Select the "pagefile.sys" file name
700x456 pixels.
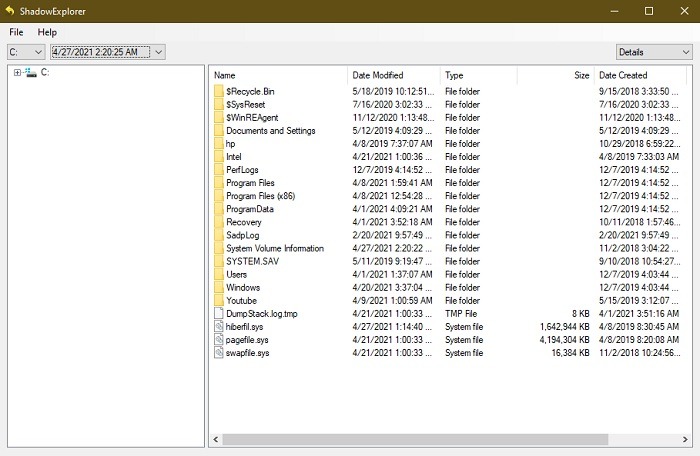click(x=247, y=339)
